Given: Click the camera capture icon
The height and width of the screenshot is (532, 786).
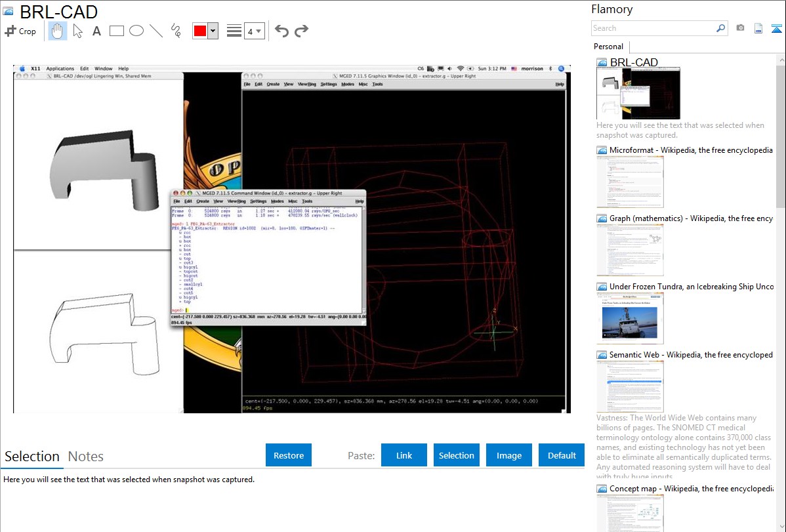Looking at the screenshot, I should [740, 28].
